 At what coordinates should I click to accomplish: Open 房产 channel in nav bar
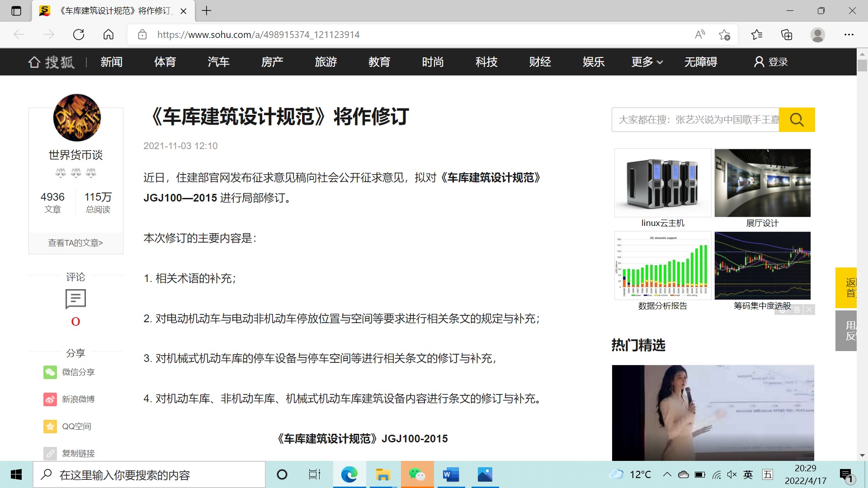tap(272, 62)
